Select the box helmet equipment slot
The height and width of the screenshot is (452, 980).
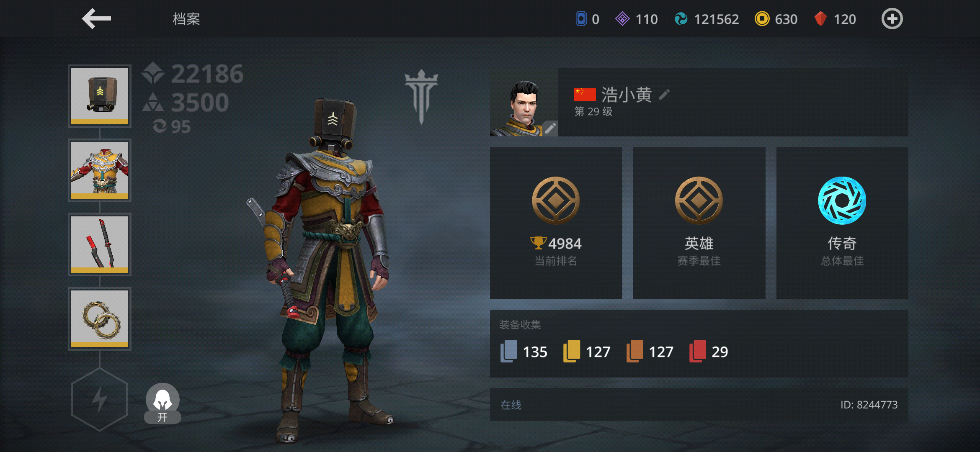click(x=100, y=96)
